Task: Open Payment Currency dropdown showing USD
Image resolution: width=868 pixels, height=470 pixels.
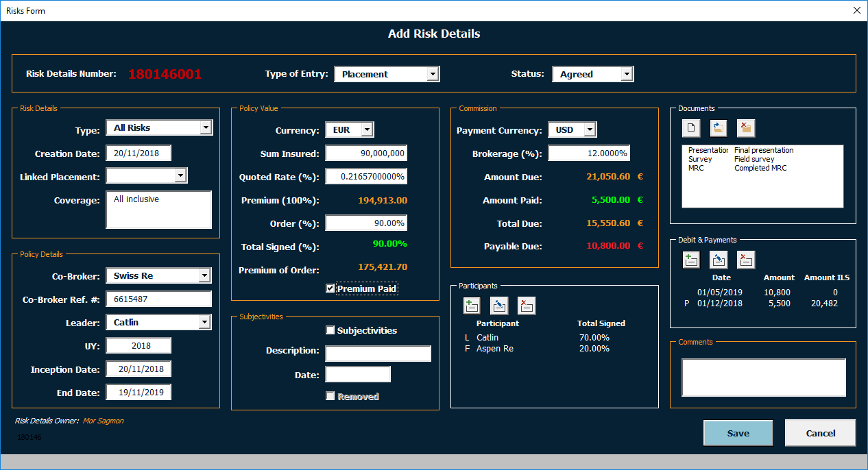Action: click(590, 129)
